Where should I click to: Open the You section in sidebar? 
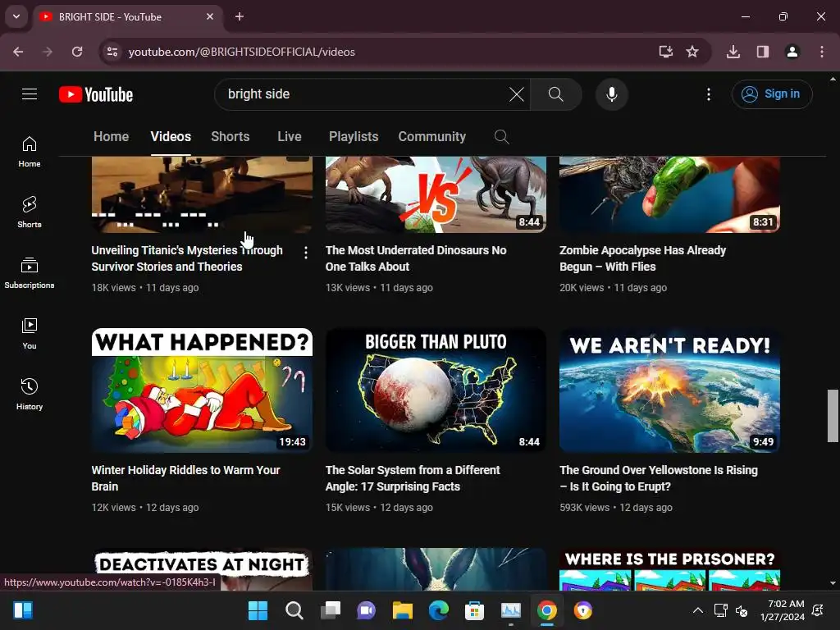[30, 333]
